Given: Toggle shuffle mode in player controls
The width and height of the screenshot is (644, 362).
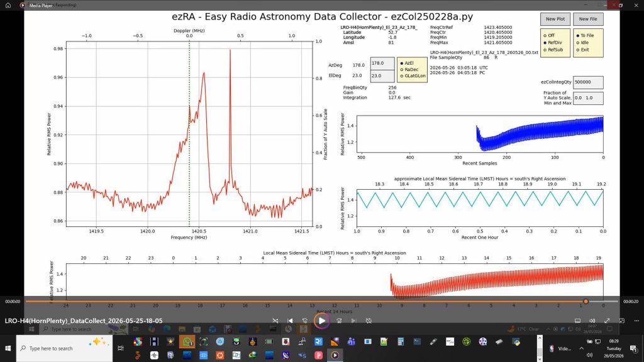Looking at the screenshot, I should [x=275, y=321].
